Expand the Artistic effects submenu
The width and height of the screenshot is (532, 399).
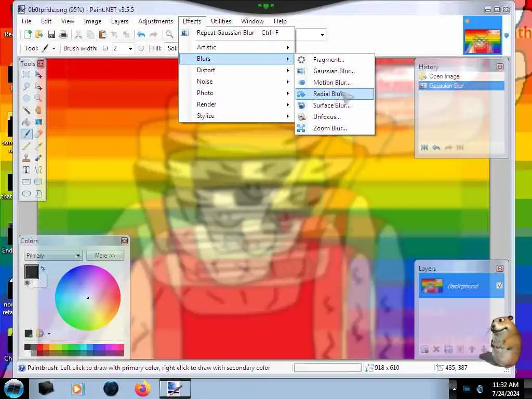coord(236,47)
